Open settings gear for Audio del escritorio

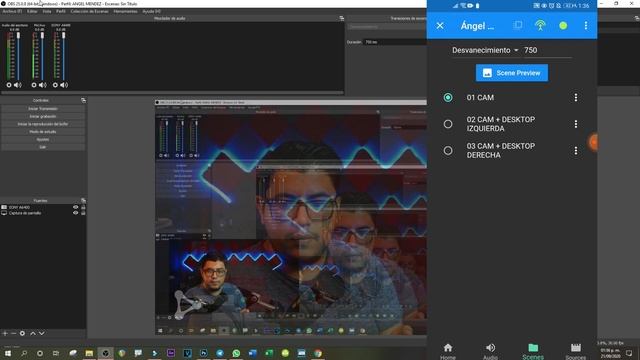pyautogui.click(x=9, y=85)
